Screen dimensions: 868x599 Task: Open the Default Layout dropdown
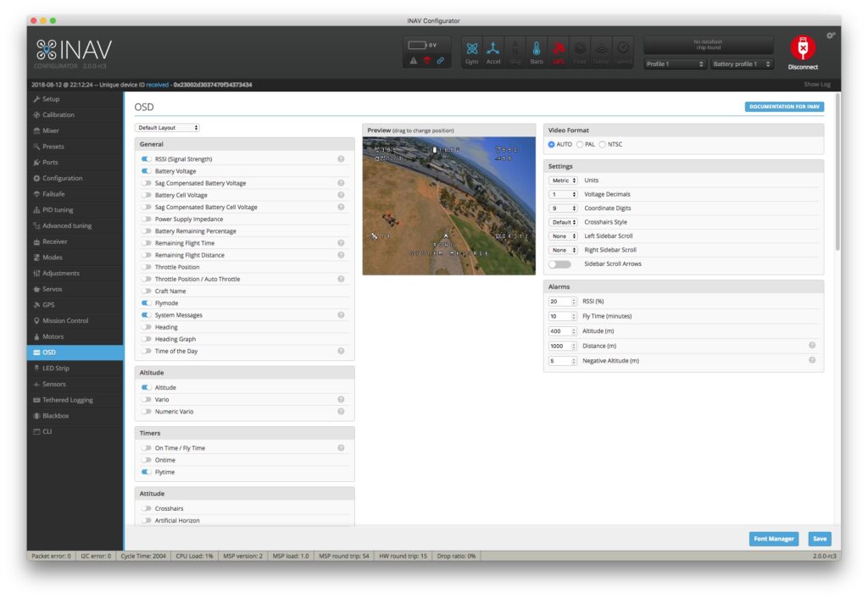coord(168,128)
